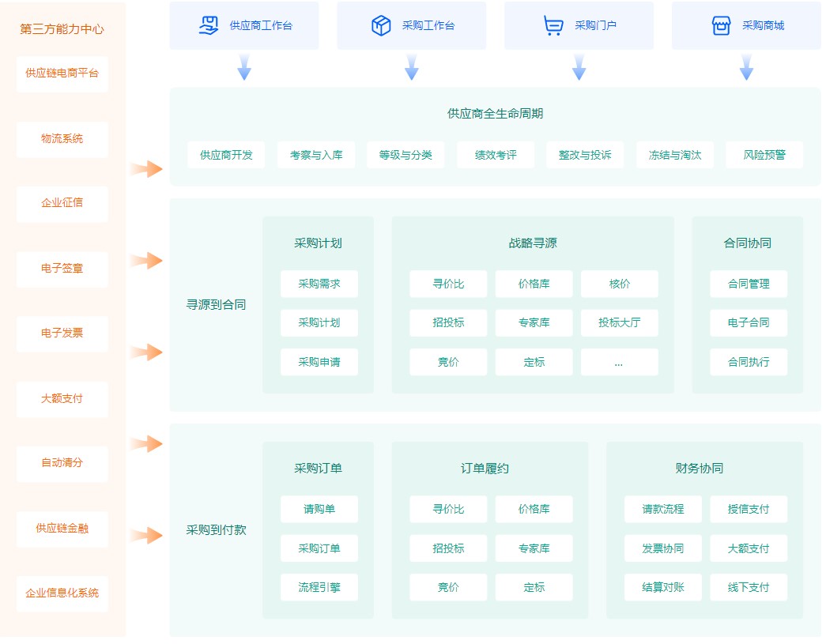Select 大额支付 in third-party center panel
Image resolution: width=826 pixels, height=644 pixels.
click(x=62, y=398)
